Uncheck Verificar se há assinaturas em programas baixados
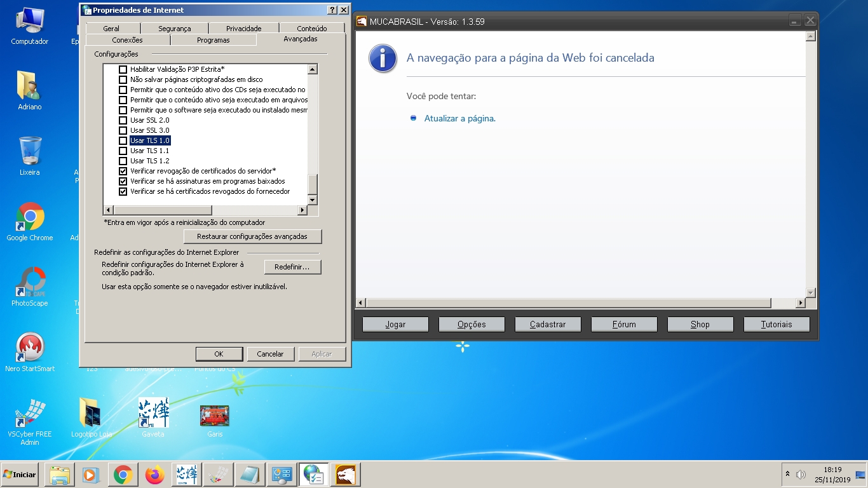This screenshot has width=868, height=488. pos(123,181)
